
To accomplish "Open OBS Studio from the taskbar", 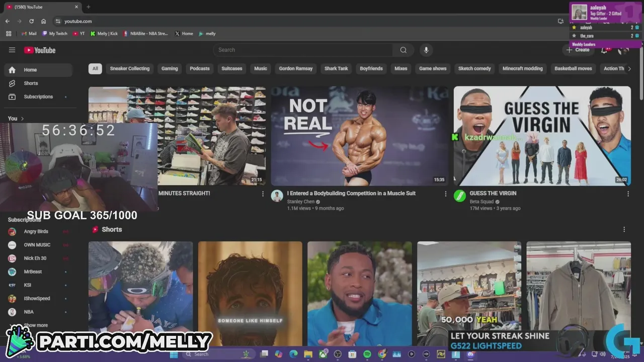I will (x=338, y=354).
